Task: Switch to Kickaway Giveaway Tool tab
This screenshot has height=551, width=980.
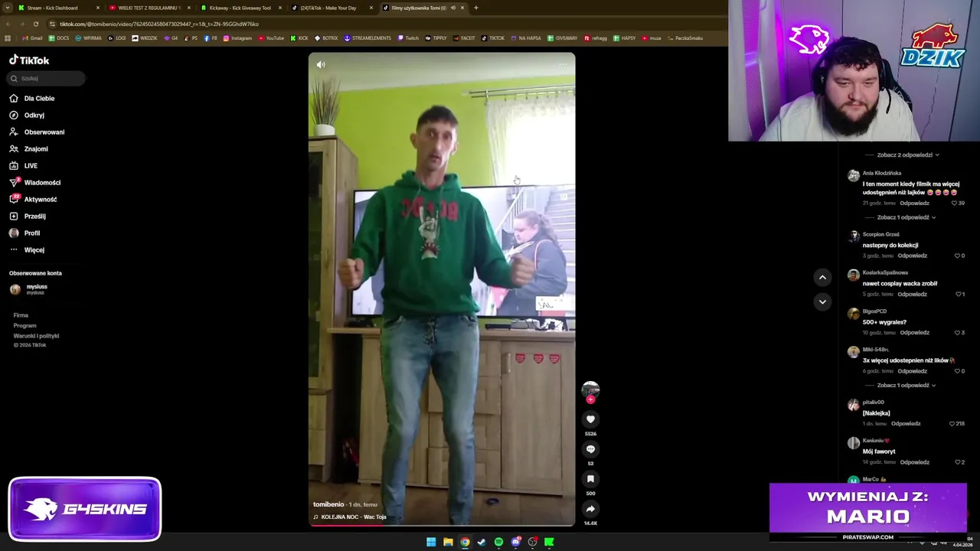Action: tap(240, 8)
